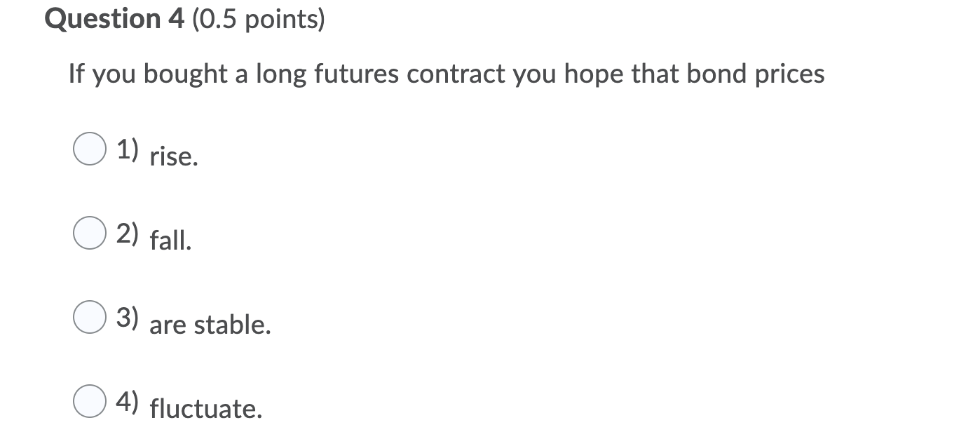980x446 pixels.
Task: Click the option number "4)"
Action: tap(128, 402)
